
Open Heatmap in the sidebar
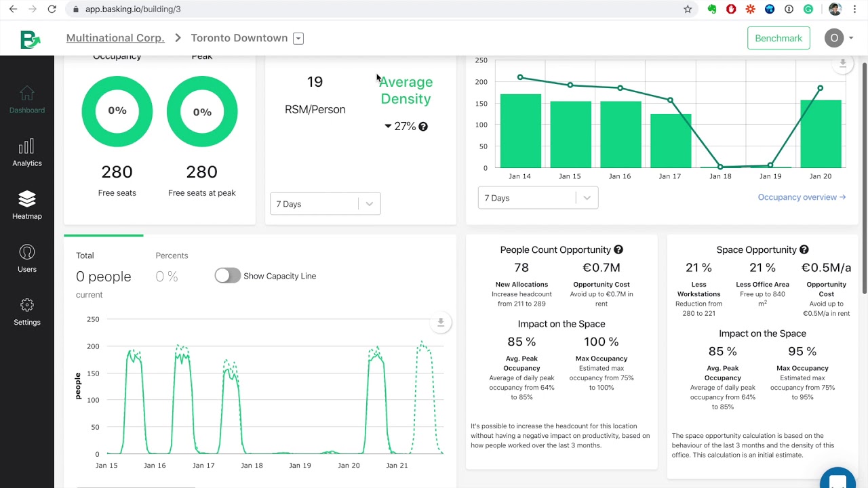pos(26,205)
